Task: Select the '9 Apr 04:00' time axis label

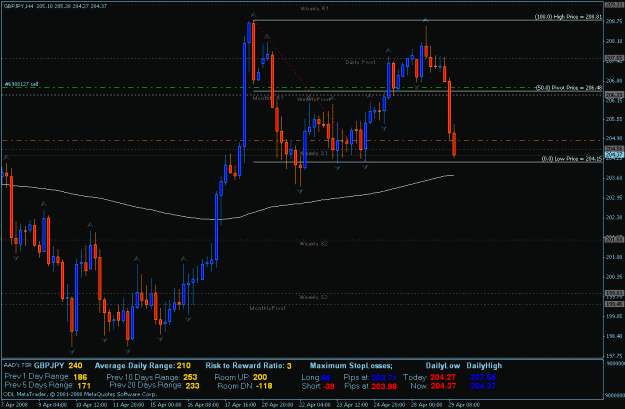Action: [53, 405]
